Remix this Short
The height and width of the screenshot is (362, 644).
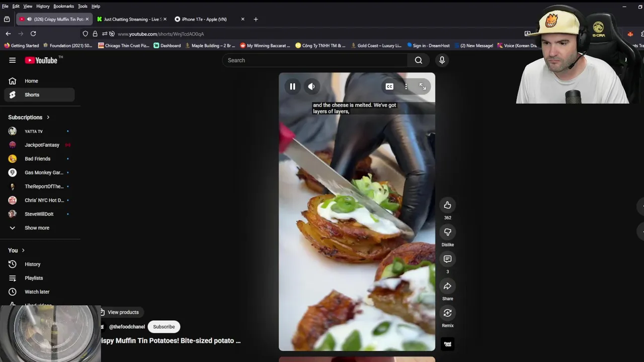point(447,313)
